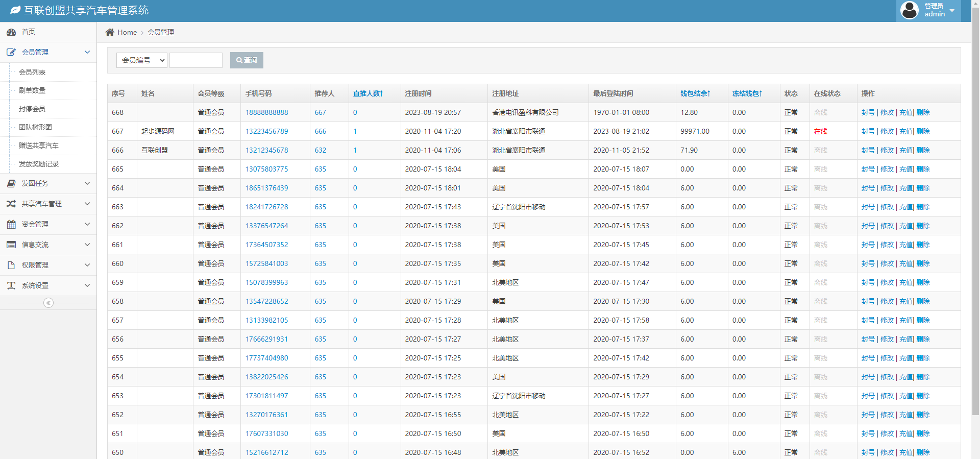Image resolution: width=980 pixels, height=459 pixels.
Task: Collapse the sidebar with the double-arrow button
Action: (x=48, y=303)
